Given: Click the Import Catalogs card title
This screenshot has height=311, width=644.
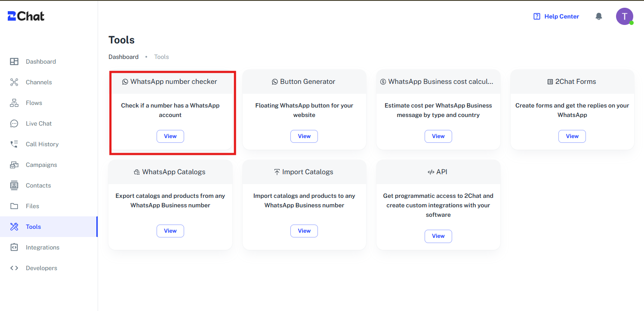Looking at the screenshot, I should click(x=308, y=172).
